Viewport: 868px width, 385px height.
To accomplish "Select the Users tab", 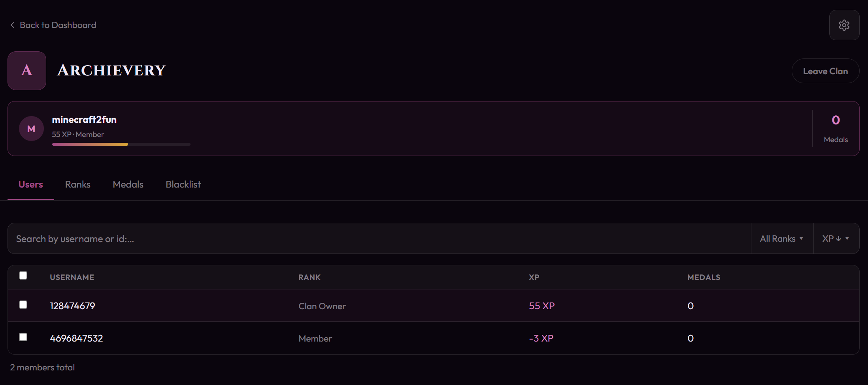I will point(31,184).
